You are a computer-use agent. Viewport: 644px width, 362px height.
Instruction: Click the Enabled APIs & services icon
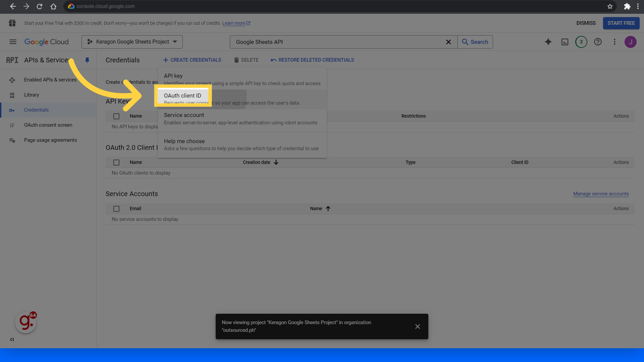12,80
